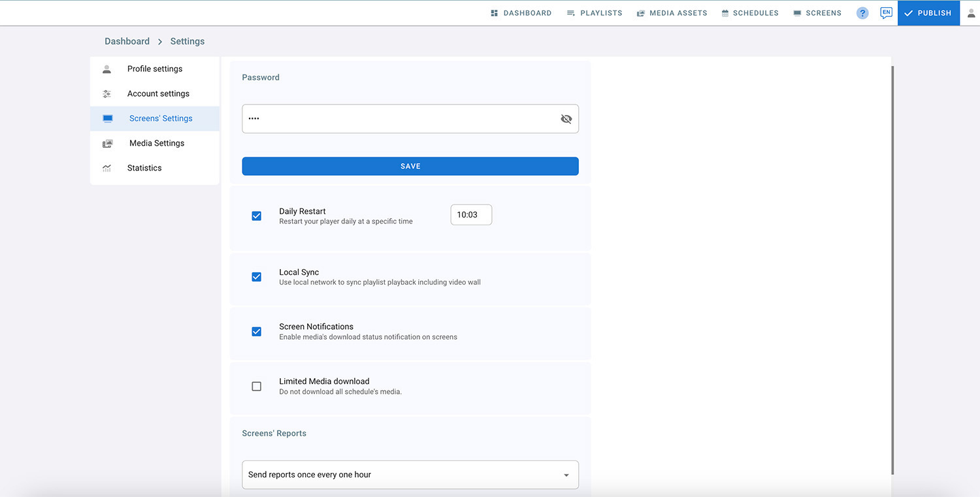Image resolution: width=980 pixels, height=497 pixels.
Task: Show password using the eye icon
Action: click(566, 119)
